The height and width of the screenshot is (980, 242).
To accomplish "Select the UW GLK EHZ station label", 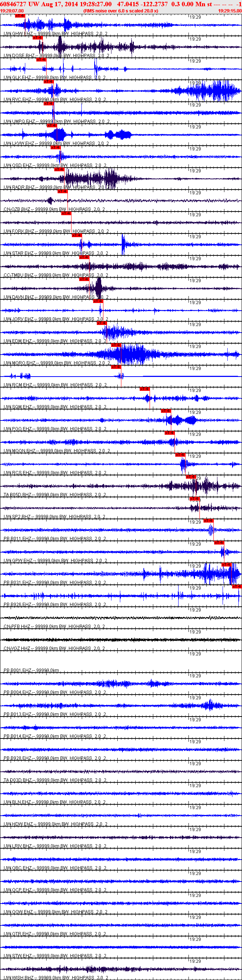I will pos(55,78).
